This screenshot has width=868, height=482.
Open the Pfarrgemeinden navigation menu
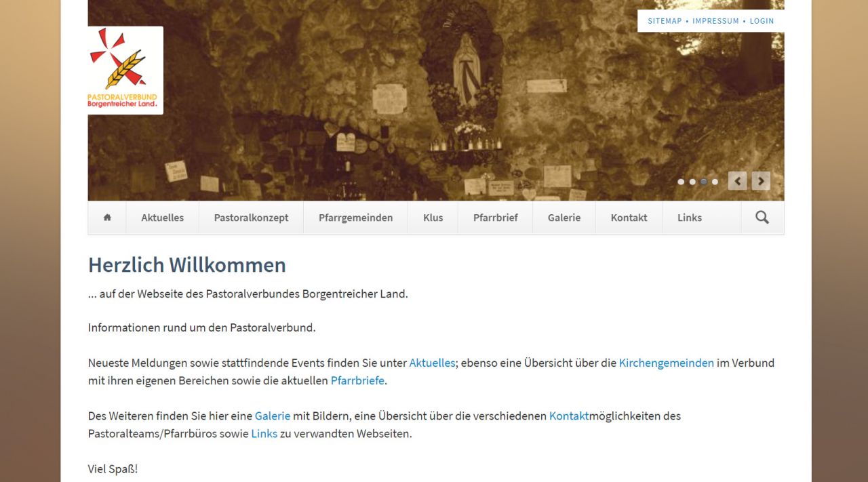[356, 218]
